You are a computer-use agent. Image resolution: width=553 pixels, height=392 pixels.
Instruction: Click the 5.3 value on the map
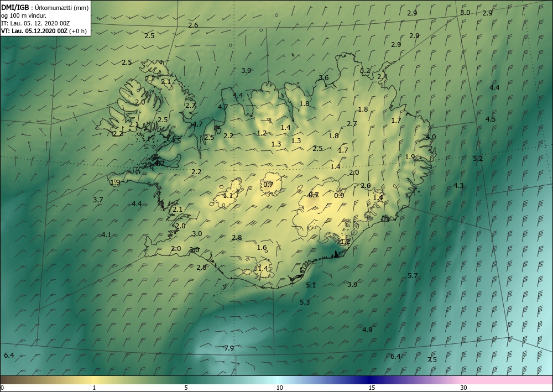(305, 302)
